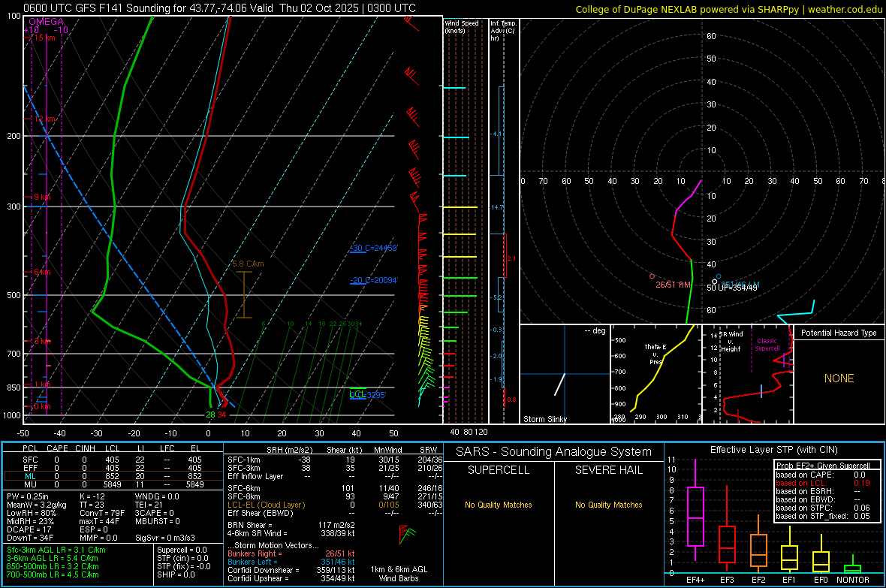Screen dimensions: 886x588
Task: Click the SigSvr = 0 m3/s3 value
Action: 165,538
